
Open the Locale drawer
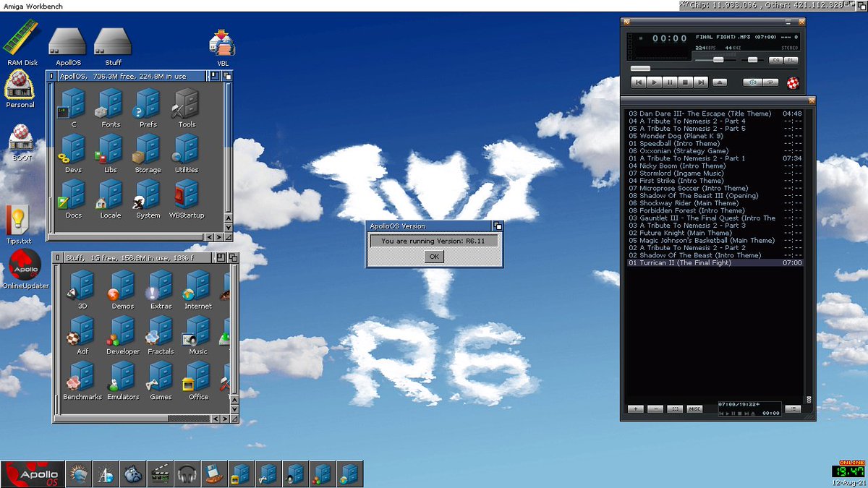click(111, 199)
